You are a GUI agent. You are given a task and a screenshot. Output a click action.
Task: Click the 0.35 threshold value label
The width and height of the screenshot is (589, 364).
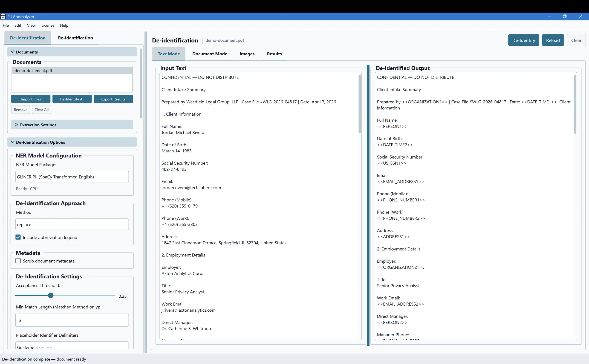[122, 296]
